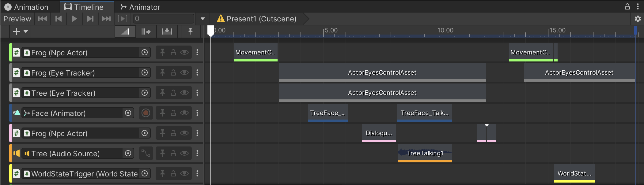
Task: Open options menu for Frog (Eye Tracker) track
Action: pyautogui.click(x=197, y=72)
